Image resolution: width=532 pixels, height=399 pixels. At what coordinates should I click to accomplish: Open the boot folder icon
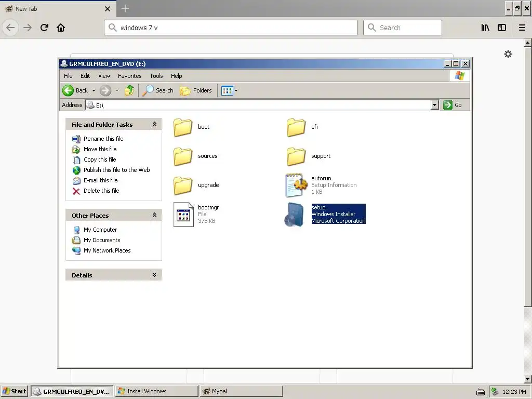pyautogui.click(x=183, y=127)
